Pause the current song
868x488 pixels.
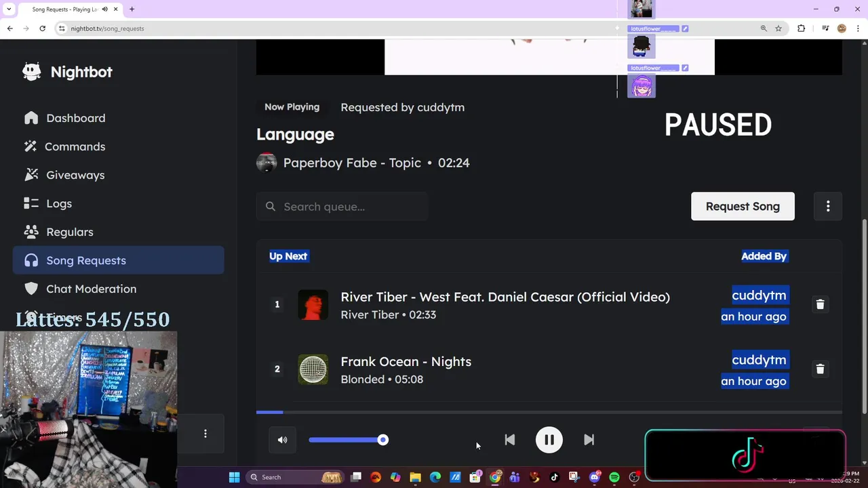pos(549,440)
